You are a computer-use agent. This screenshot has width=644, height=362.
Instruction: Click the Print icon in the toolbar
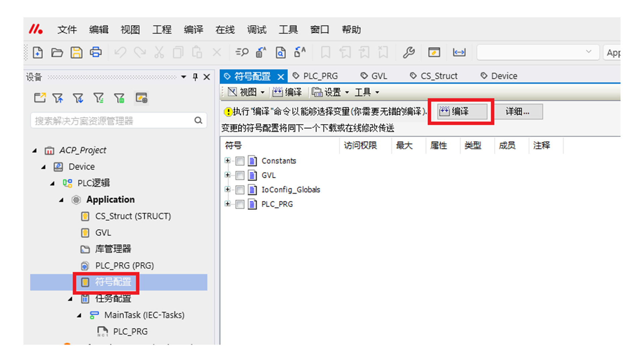tap(96, 53)
